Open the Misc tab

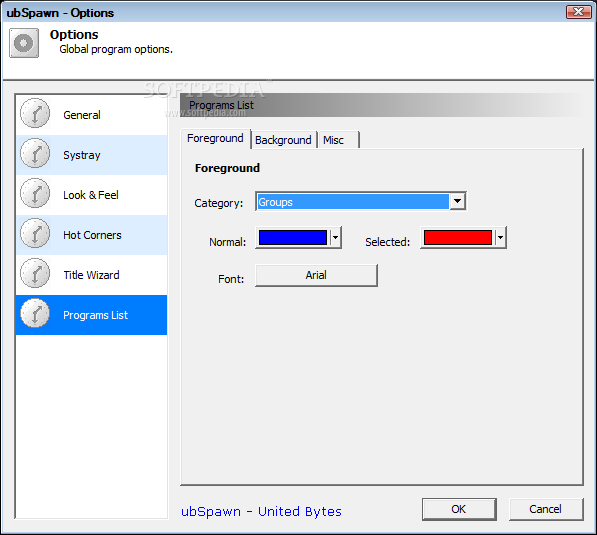point(338,140)
